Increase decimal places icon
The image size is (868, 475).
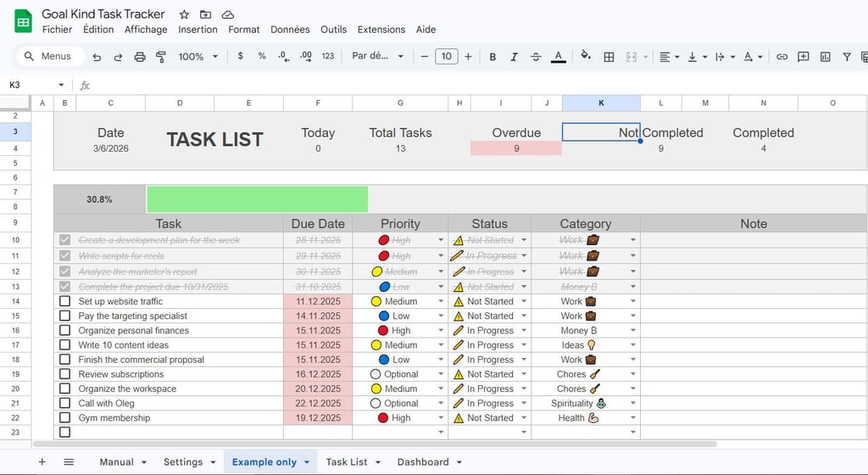(305, 56)
